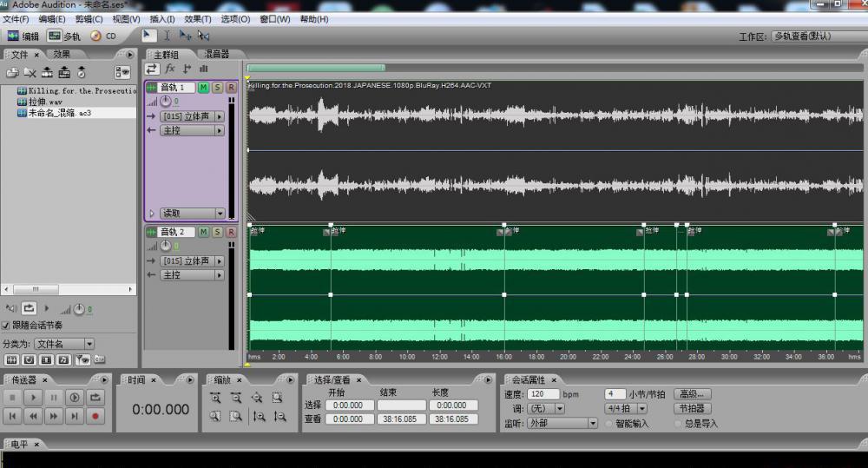Go to beginning button in Transport
868x468 pixels.
coord(12,416)
